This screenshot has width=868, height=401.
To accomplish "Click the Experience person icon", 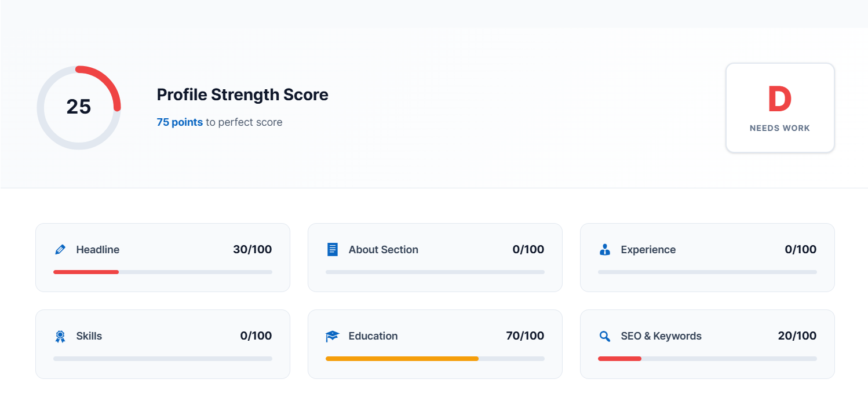I will click(x=604, y=250).
